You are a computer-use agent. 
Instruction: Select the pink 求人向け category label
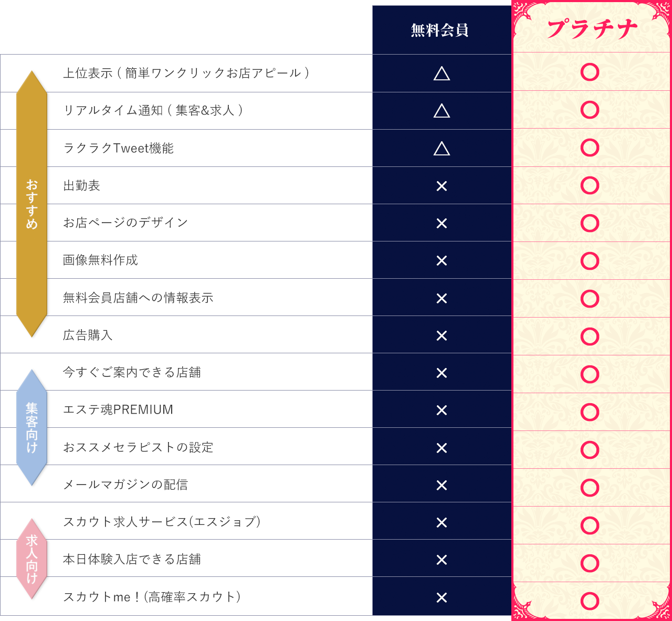click(x=32, y=559)
